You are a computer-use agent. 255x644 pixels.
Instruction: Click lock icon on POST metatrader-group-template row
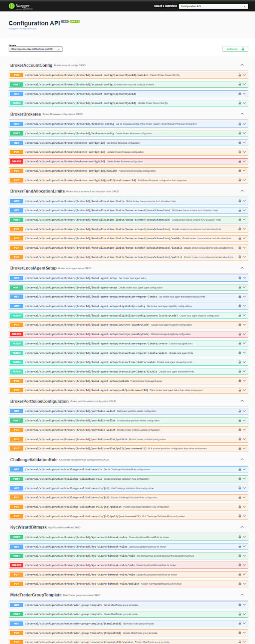[x=240, y=614]
